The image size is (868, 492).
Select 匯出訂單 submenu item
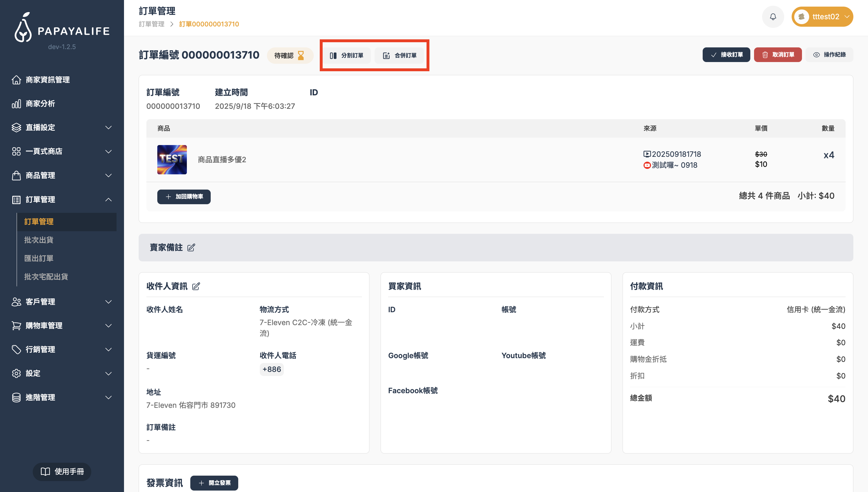click(38, 258)
